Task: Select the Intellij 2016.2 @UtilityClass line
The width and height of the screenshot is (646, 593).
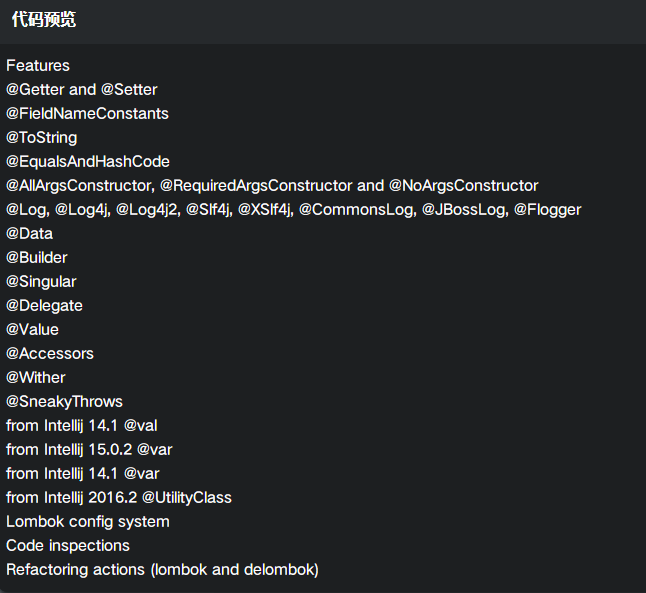Action: click(119, 498)
